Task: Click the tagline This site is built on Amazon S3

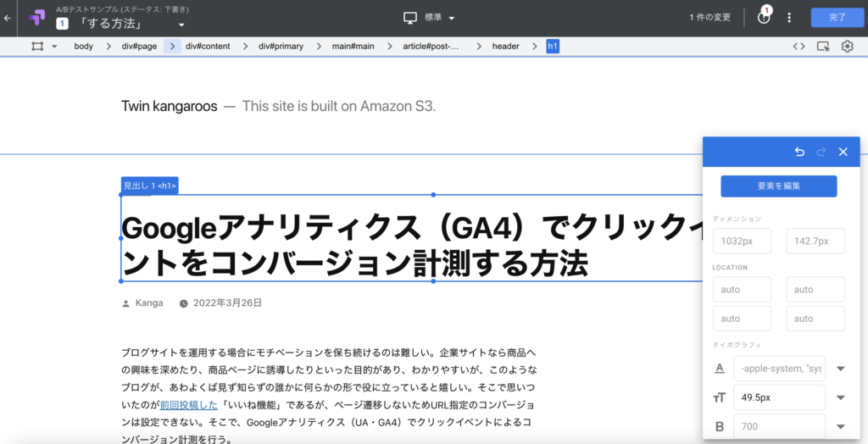Action: tap(339, 106)
